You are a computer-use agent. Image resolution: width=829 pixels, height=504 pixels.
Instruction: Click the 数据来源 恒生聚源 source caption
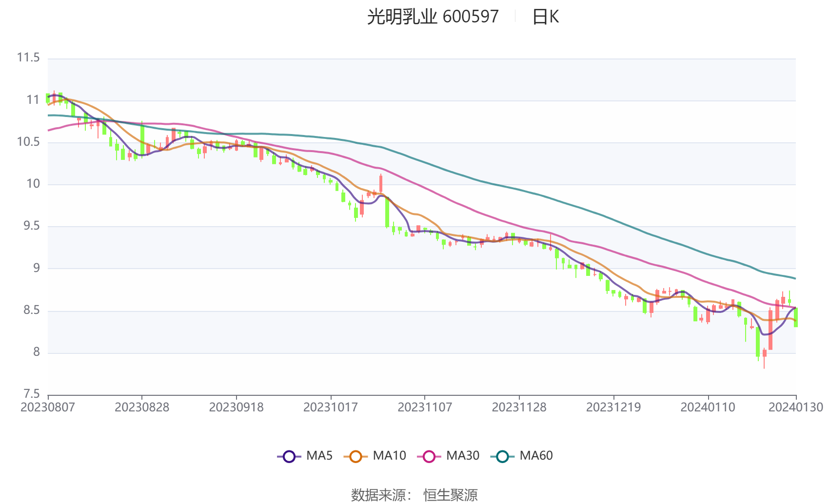[x=414, y=495]
